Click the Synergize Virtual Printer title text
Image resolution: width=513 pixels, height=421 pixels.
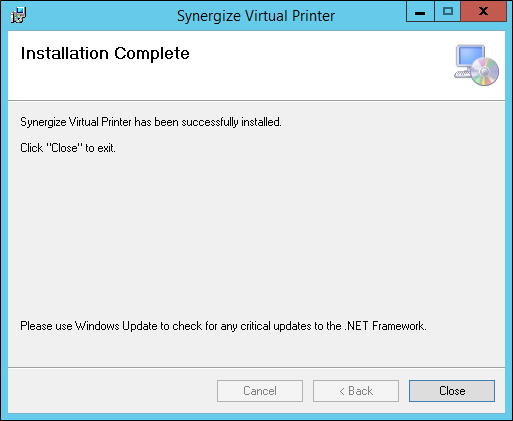(256, 16)
